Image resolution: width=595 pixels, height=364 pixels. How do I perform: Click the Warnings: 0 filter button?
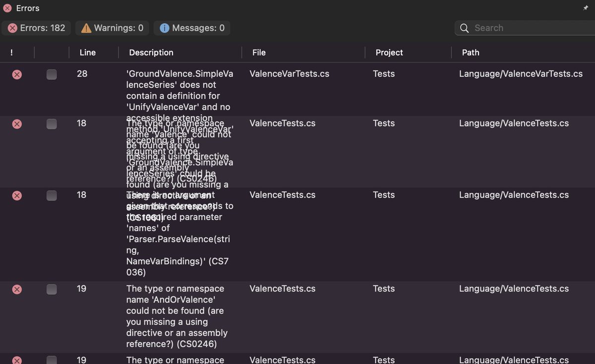tap(112, 28)
